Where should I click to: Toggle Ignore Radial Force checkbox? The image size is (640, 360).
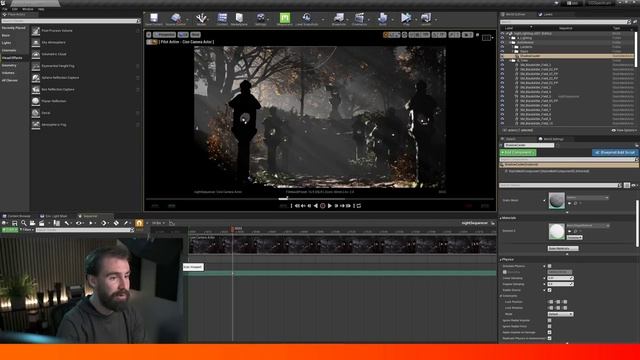pyautogui.click(x=549, y=327)
